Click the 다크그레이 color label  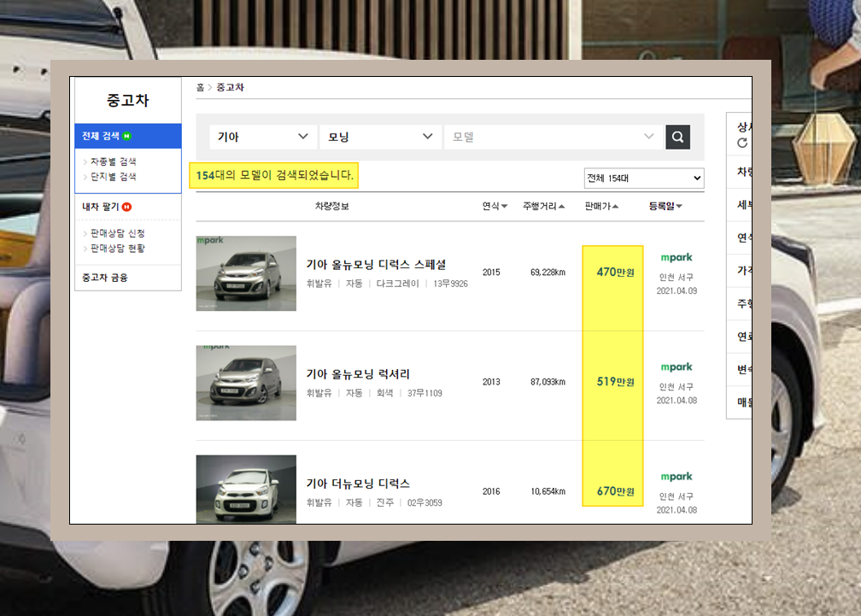(397, 284)
